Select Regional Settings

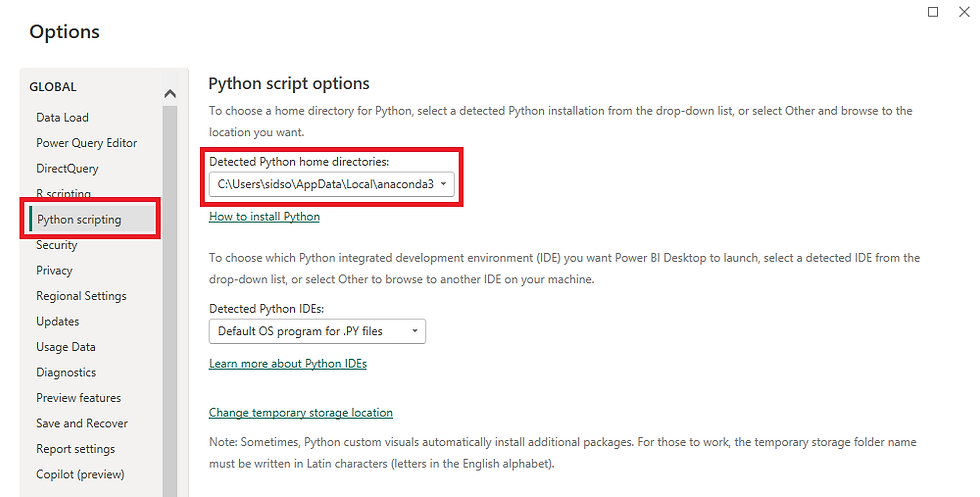(x=81, y=296)
